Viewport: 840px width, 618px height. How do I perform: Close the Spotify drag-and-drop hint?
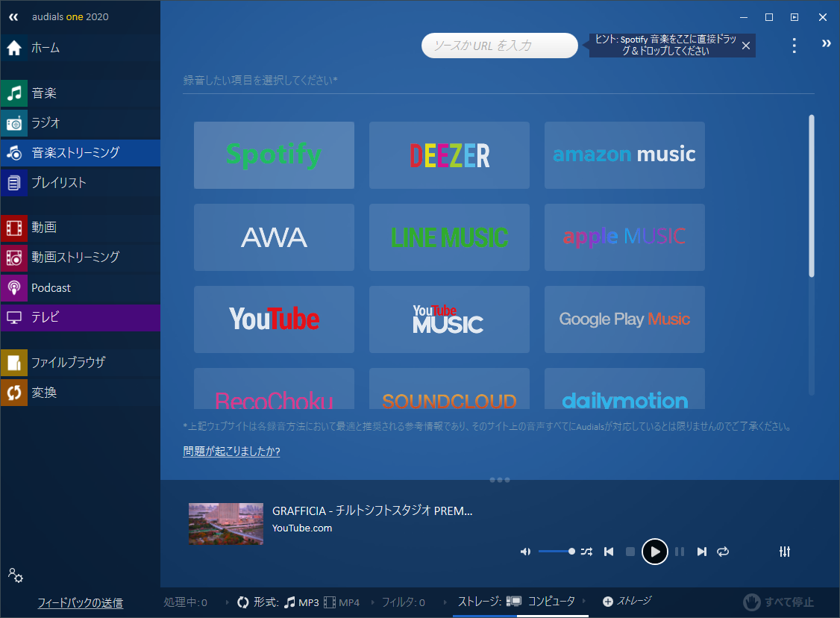point(746,46)
